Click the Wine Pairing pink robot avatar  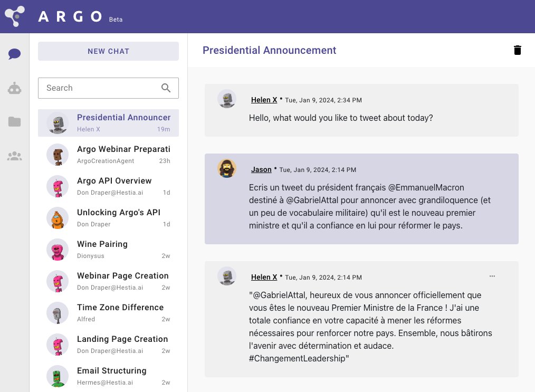tap(58, 250)
